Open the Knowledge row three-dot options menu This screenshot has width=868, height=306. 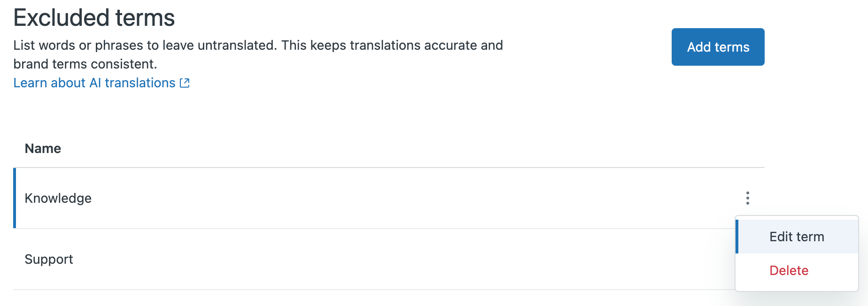tap(747, 198)
